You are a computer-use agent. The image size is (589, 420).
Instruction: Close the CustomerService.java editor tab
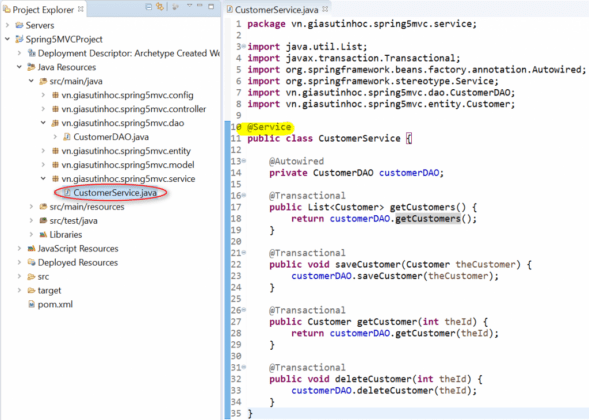pos(325,9)
